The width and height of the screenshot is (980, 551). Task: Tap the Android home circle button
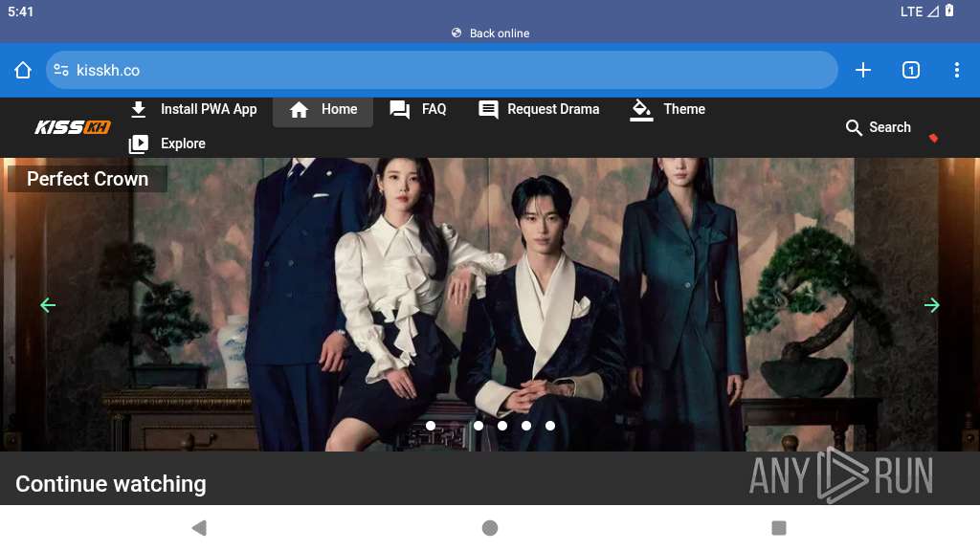(490, 528)
